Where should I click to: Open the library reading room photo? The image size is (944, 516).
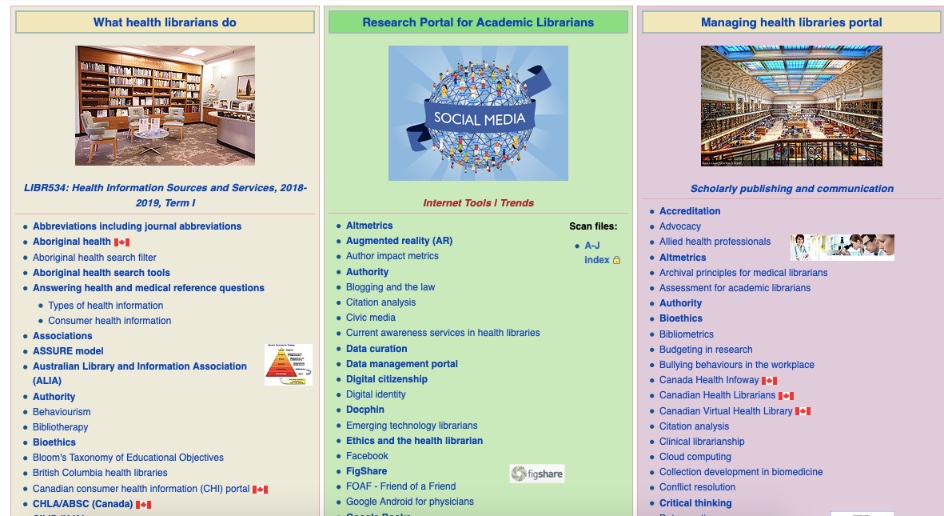pos(165,105)
